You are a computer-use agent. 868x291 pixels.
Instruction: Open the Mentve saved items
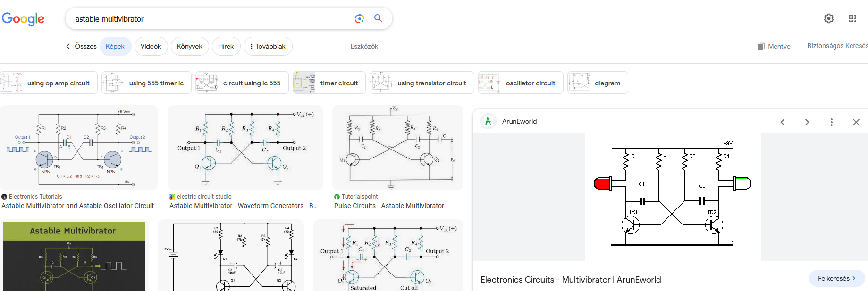tap(774, 46)
